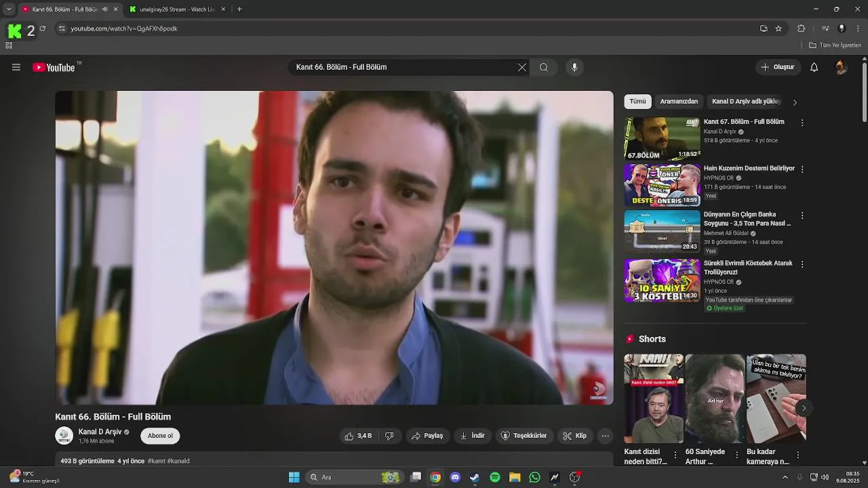
Task: Select the Aramanızdan filter chip
Action: tap(679, 102)
